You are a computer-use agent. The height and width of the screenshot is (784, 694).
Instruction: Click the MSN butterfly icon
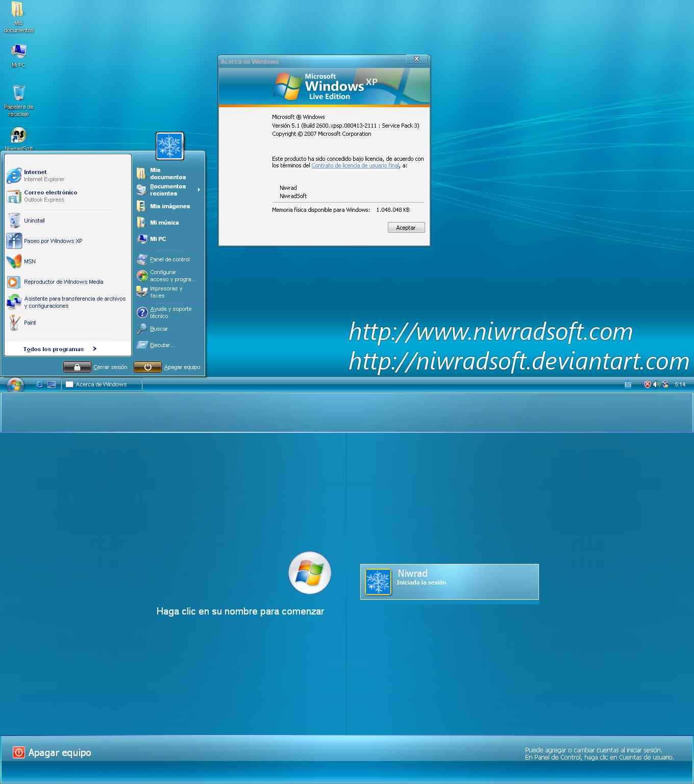14,261
